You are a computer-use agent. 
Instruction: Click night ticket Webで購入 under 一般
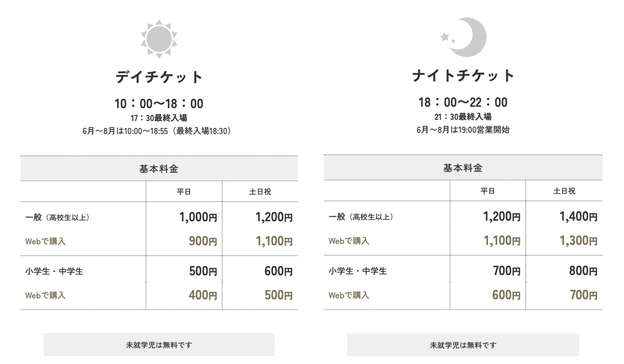(349, 241)
